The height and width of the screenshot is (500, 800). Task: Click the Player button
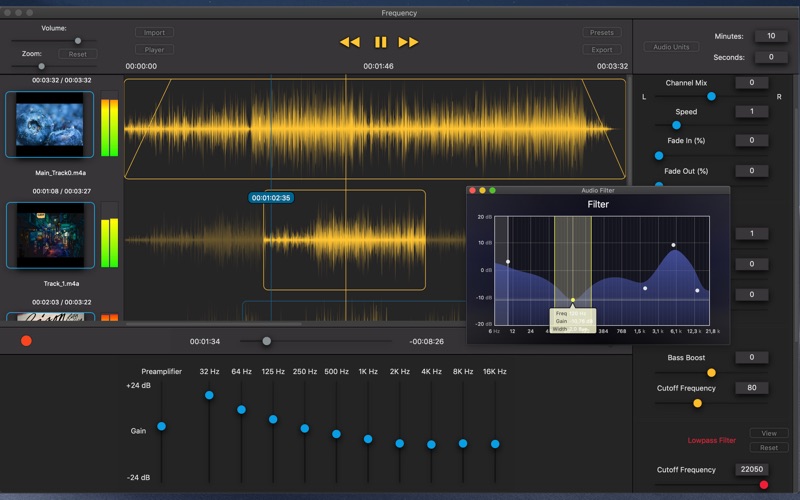pyautogui.click(x=154, y=49)
